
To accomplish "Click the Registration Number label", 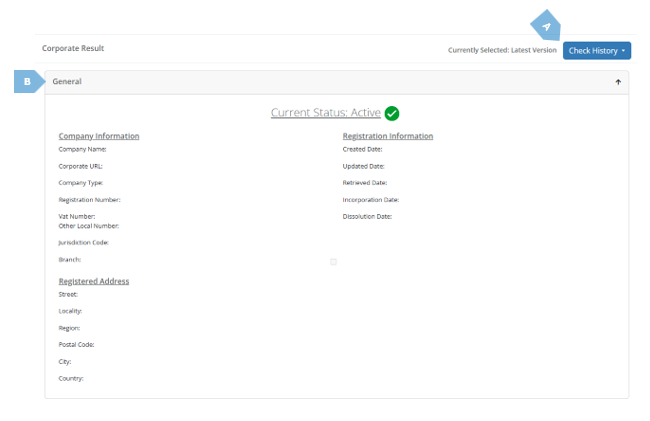I will point(90,200).
